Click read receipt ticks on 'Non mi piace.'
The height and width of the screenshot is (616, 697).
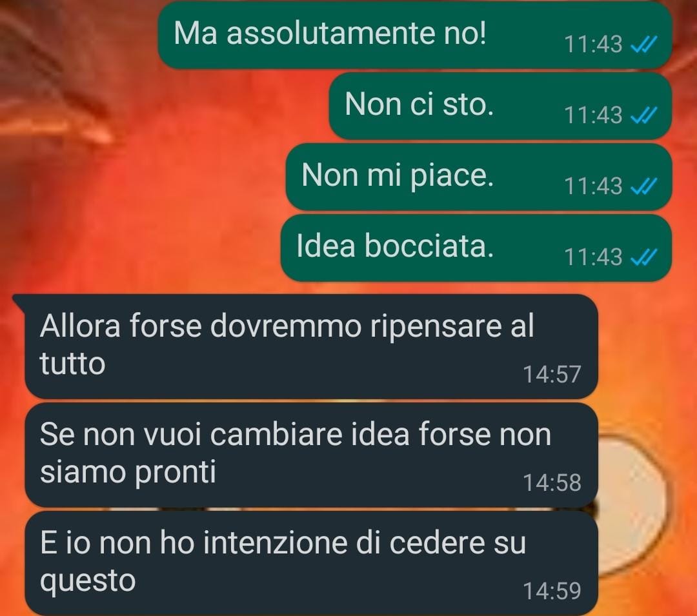[643, 186]
